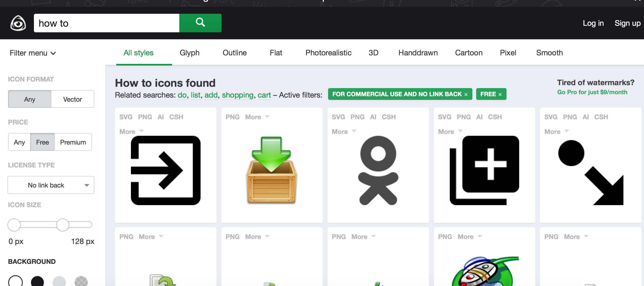Open related search 'add'
Image resolution: width=644 pixels, height=286 pixels.
coord(211,95)
